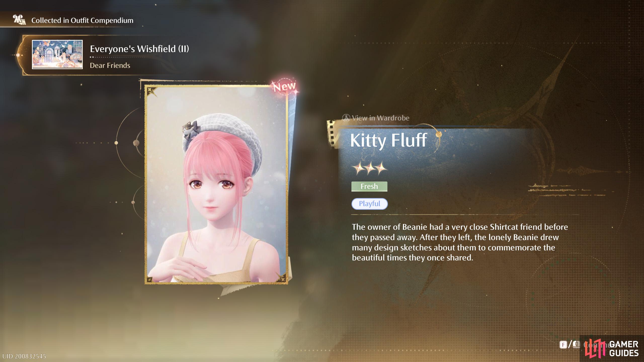Click the three-star rarity icons

point(370,168)
